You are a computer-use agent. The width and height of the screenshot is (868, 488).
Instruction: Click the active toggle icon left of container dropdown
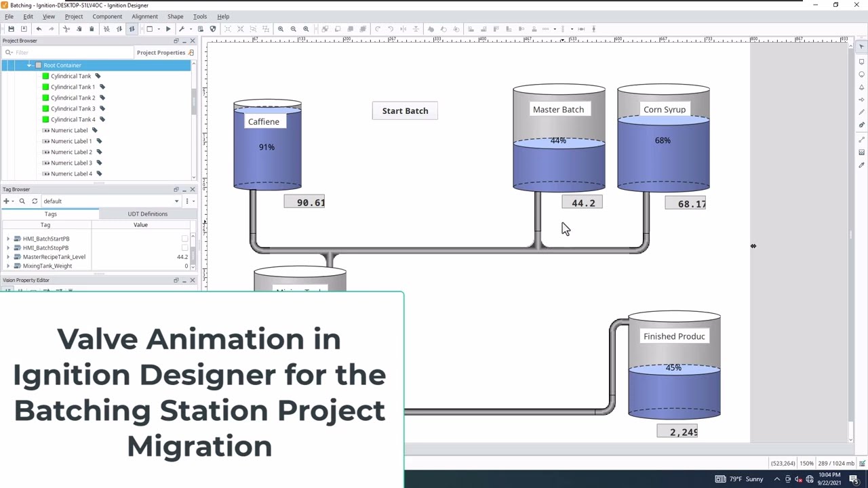pyautogui.click(x=132, y=29)
